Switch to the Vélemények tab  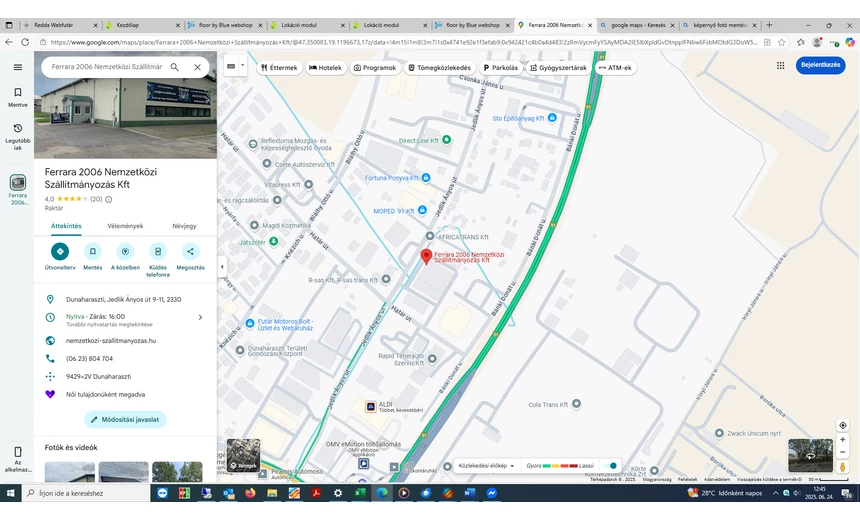pos(125,226)
